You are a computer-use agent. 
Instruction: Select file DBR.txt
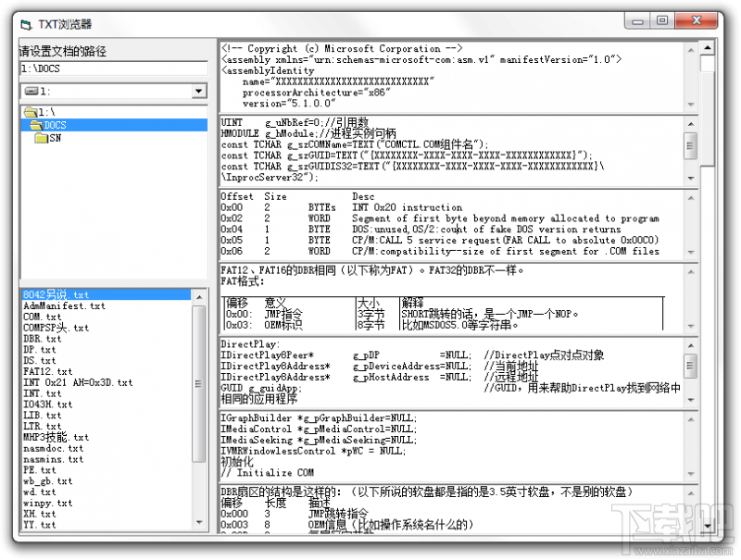coord(43,339)
